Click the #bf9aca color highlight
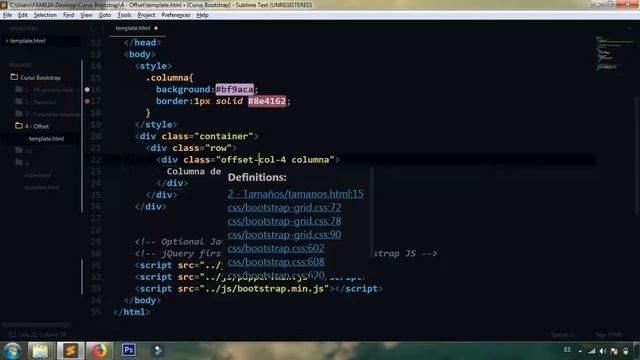 (235, 89)
